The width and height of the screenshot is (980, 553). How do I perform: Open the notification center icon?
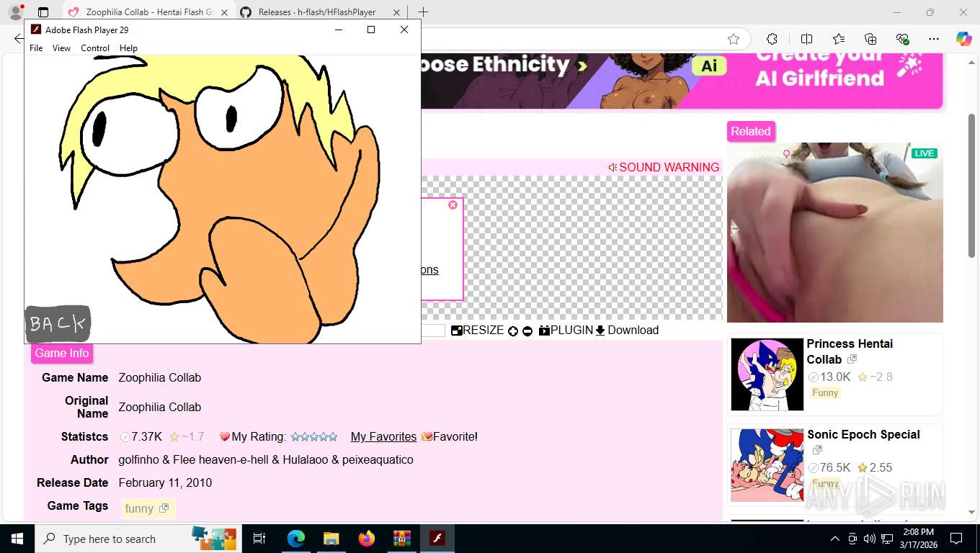[956, 539]
